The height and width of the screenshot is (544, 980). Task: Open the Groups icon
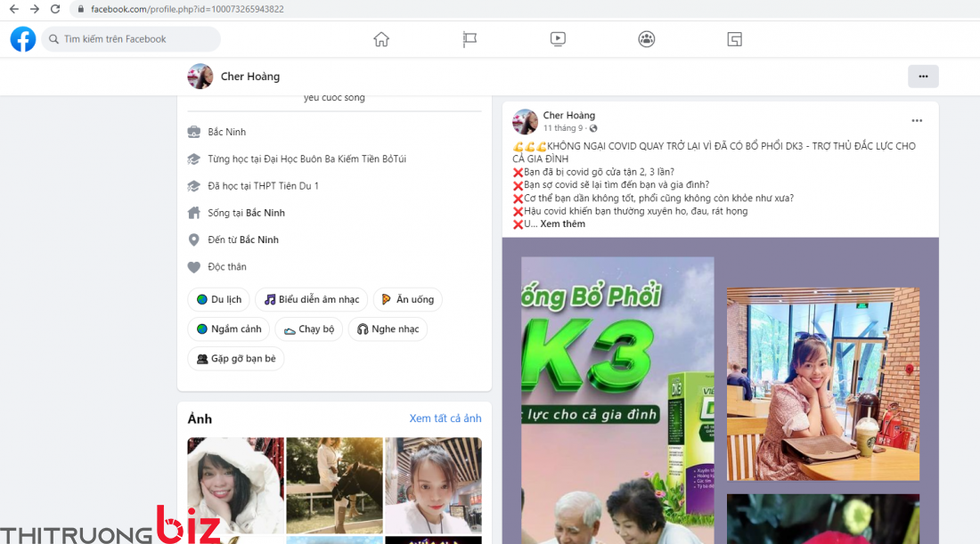tap(646, 39)
